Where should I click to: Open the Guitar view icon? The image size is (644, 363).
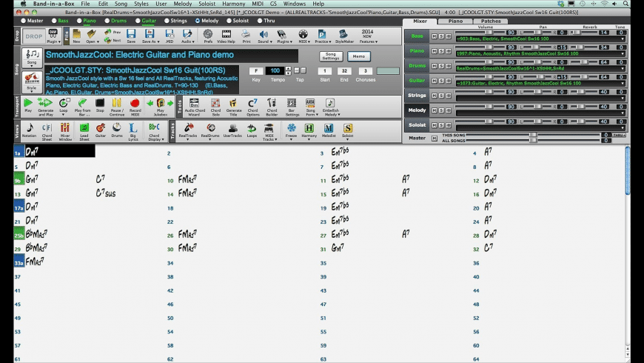tap(100, 130)
